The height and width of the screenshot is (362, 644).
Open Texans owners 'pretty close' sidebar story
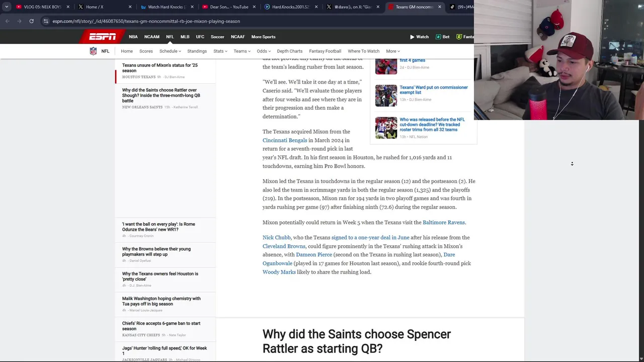pyautogui.click(x=160, y=277)
